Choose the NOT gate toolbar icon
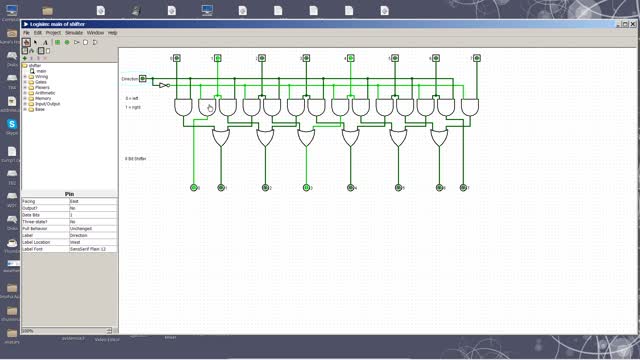Viewport: 640px width, 360px height. pos(76,42)
